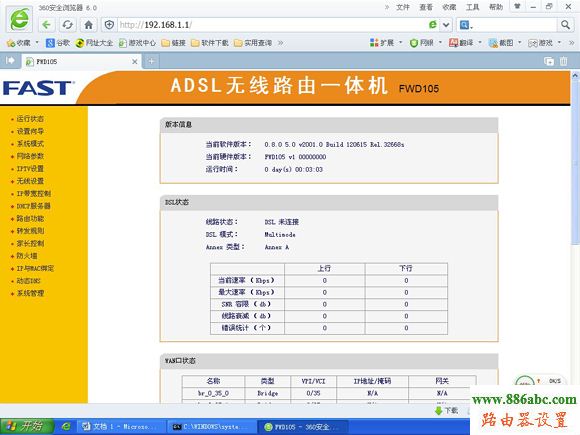This screenshot has width=580, height=435.
Task: Click the 翻译 translate button
Action: pyautogui.click(x=461, y=43)
